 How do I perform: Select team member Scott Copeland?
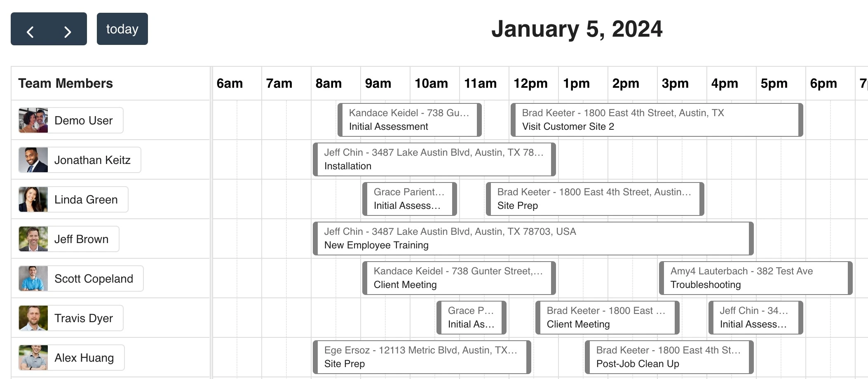(94, 278)
